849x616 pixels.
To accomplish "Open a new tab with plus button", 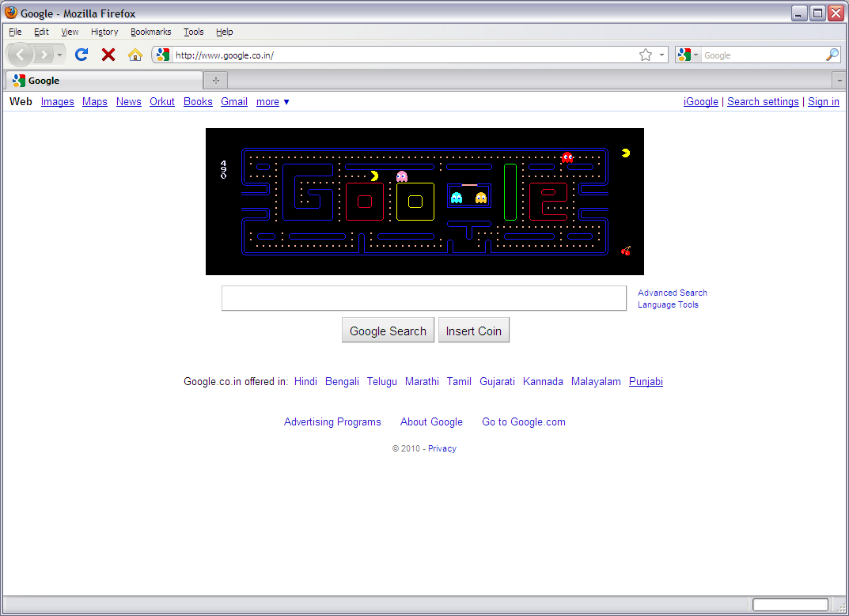I will 215,81.
